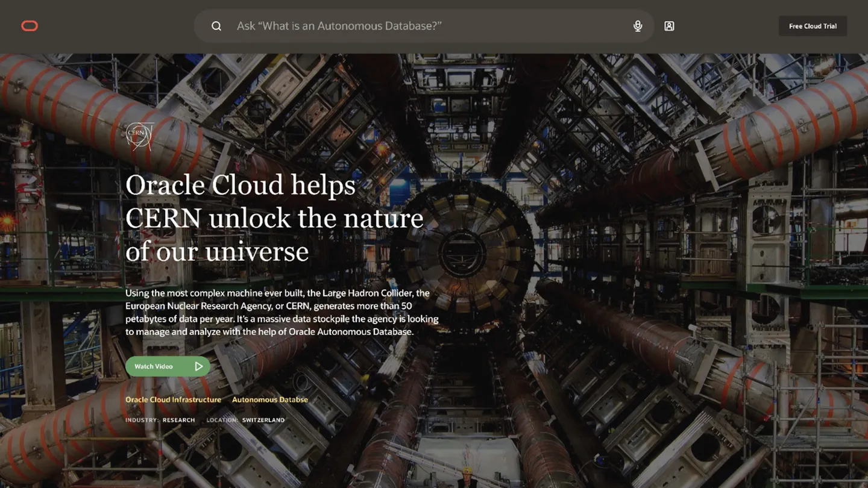Click the Watch Video button label
The height and width of the screenshot is (488, 868).
(x=154, y=366)
